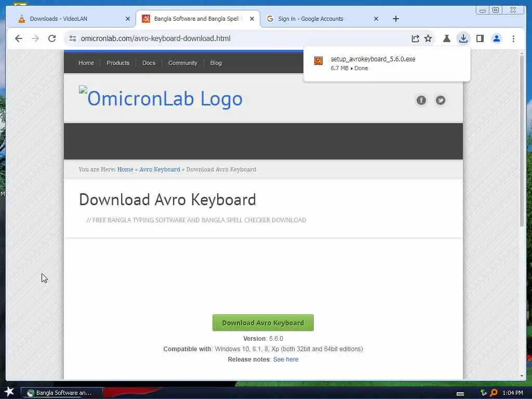532x399 pixels.
Task: Open the Docs menu item
Action: 149,63
